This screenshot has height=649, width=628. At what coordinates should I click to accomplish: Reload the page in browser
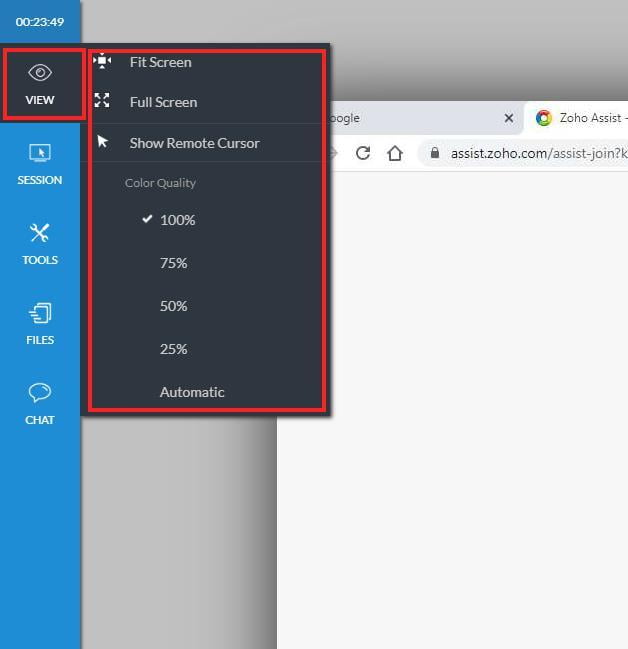(x=363, y=153)
